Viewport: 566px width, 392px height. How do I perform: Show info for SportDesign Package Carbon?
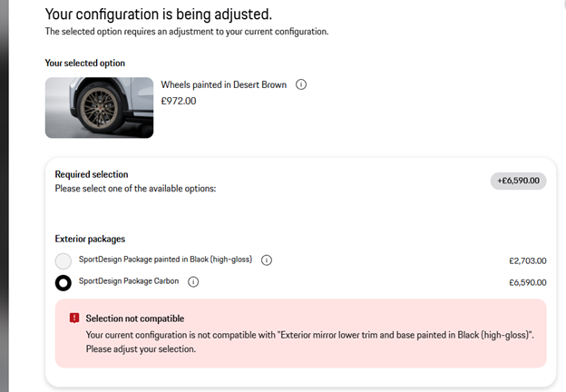193,282
